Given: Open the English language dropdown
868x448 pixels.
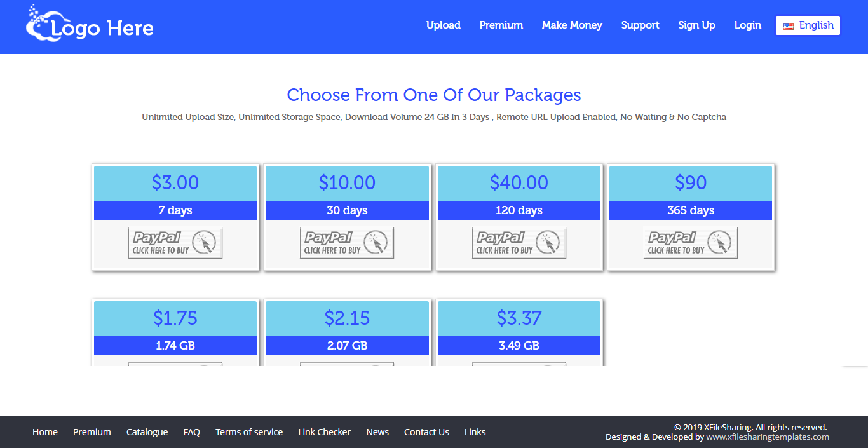Looking at the screenshot, I should click(808, 25).
